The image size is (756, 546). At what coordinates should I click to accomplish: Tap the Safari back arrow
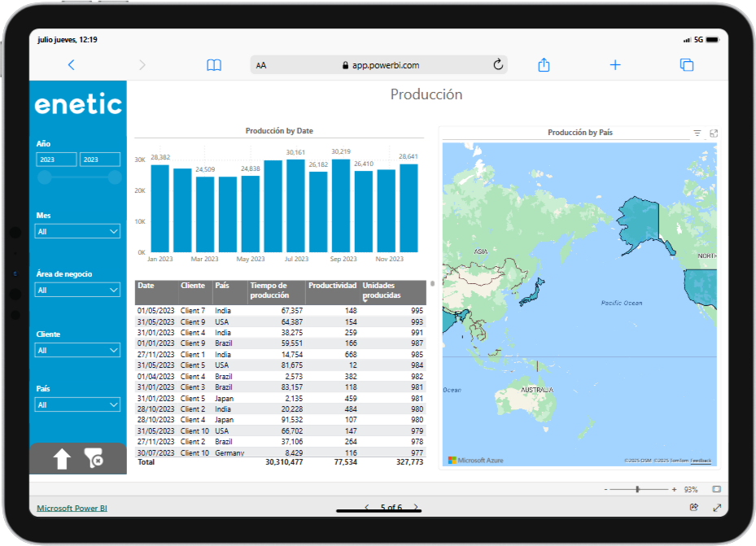71,65
